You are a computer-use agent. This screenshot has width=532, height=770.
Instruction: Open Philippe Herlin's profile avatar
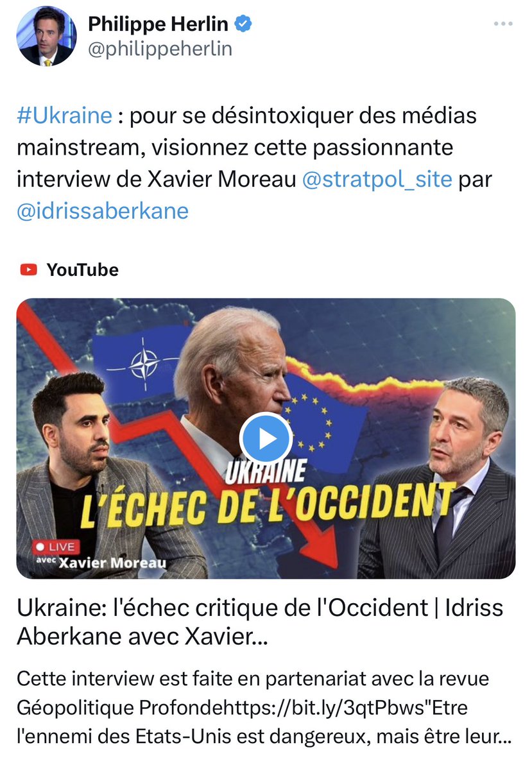46,36
